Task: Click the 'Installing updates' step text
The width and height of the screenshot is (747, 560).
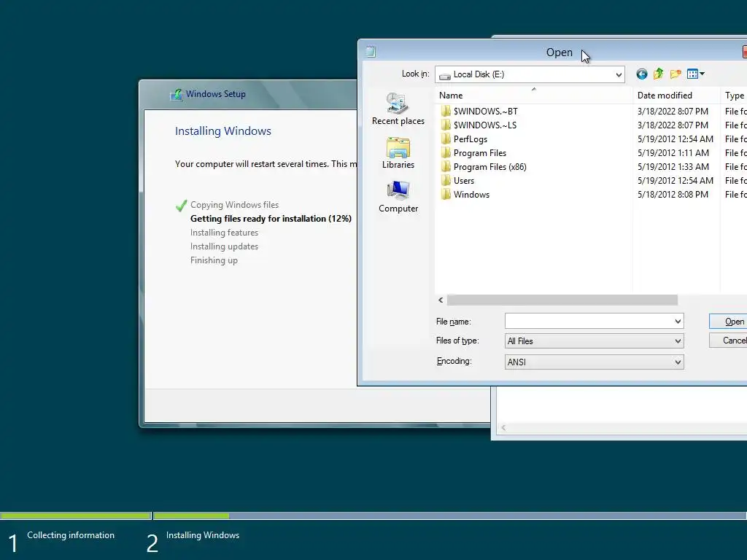Action: [224, 246]
